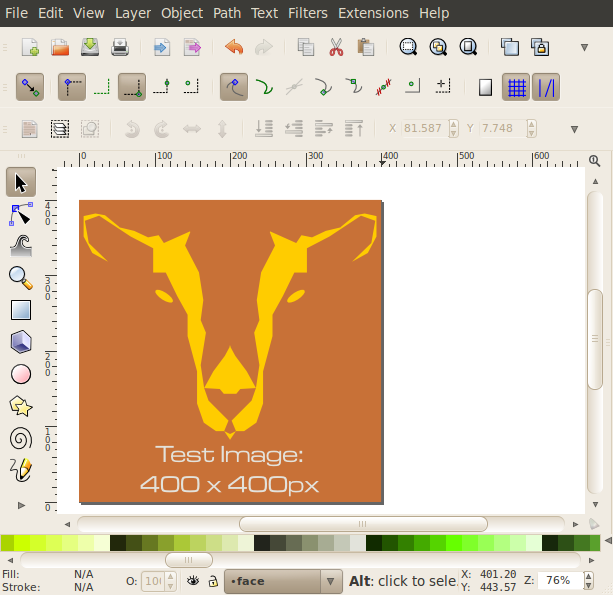This screenshot has height=595, width=613.
Task: Select the 3D Box tool
Action: point(21,342)
